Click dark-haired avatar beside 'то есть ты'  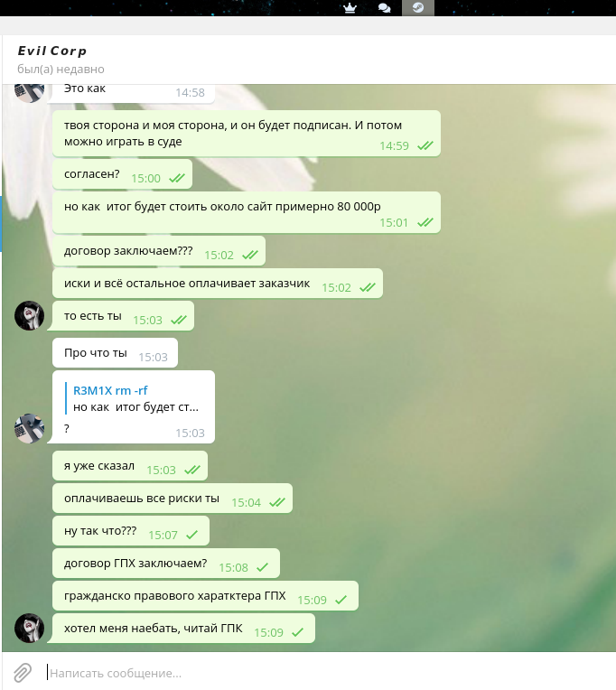coord(30,315)
